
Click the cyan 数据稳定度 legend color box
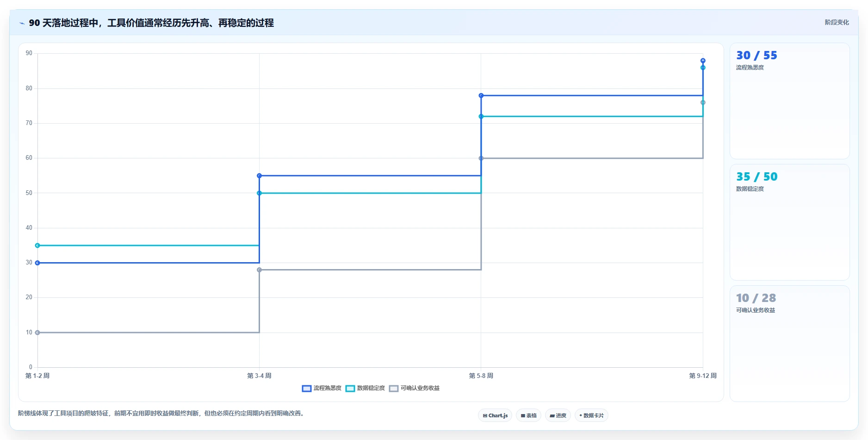[x=350, y=388]
